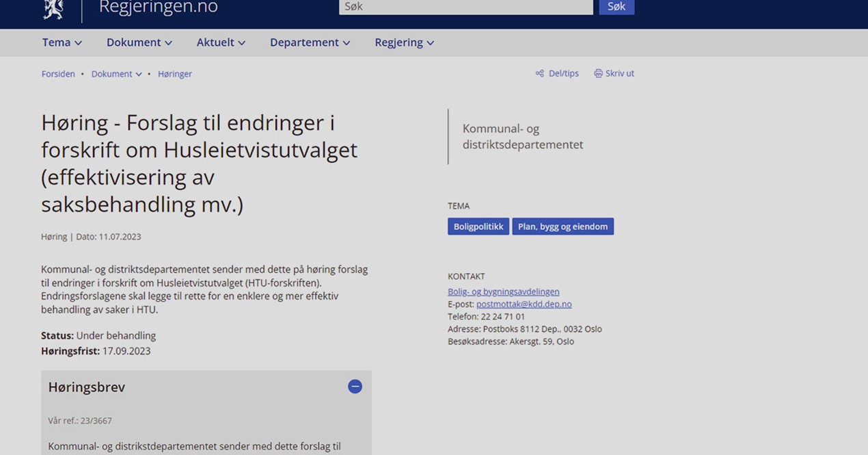868x455 pixels.
Task: Open the Tema navigation dropdown
Action: point(56,42)
